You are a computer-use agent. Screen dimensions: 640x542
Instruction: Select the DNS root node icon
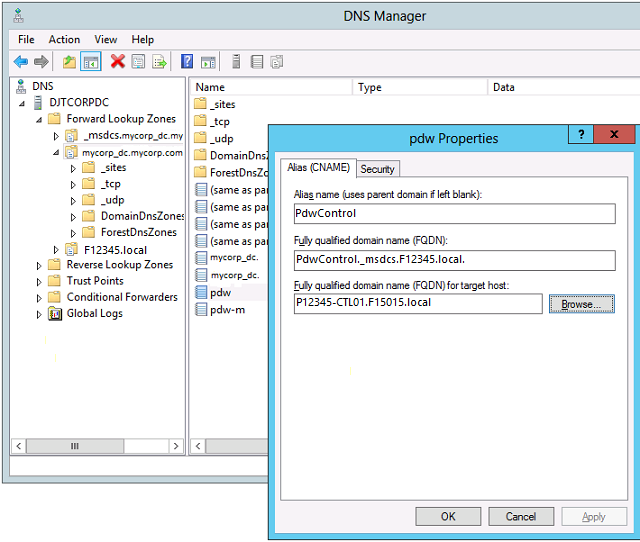pyautogui.click(x=21, y=87)
